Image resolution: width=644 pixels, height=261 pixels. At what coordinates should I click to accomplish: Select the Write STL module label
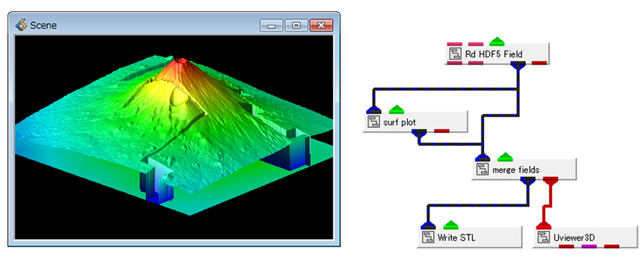(x=456, y=237)
